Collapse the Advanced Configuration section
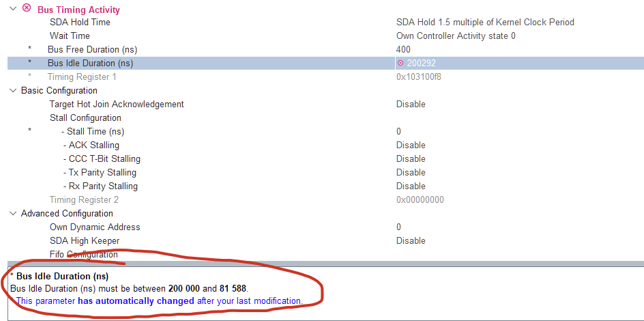Screen dimensions: 644x321 coord(12,213)
